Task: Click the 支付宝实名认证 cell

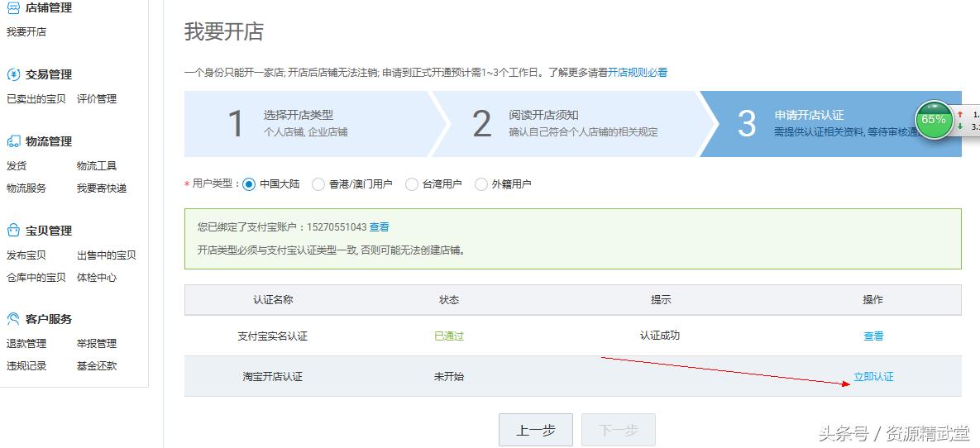Action: click(273, 336)
